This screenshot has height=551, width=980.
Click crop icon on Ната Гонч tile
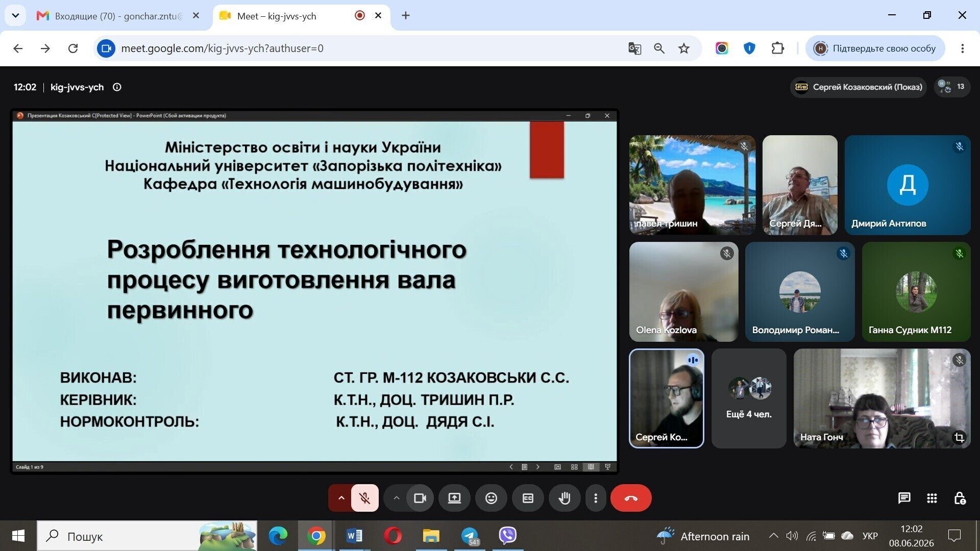click(959, 437)
